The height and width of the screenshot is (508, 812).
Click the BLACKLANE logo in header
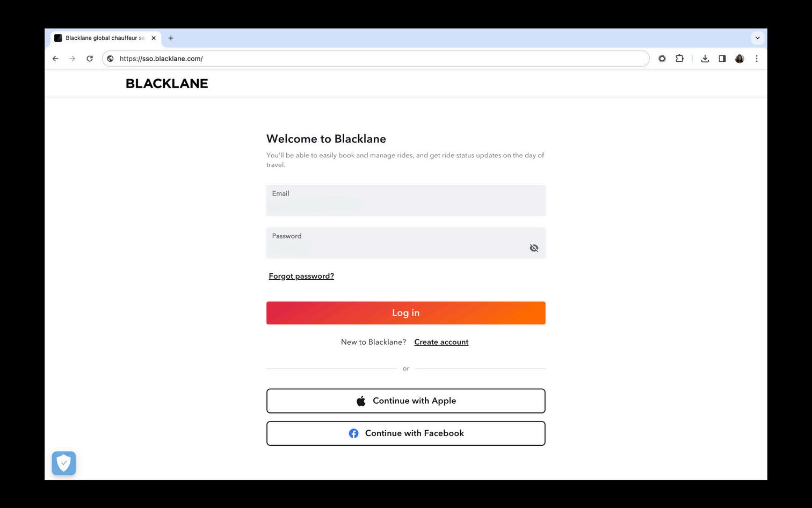[x=166, y=84]
